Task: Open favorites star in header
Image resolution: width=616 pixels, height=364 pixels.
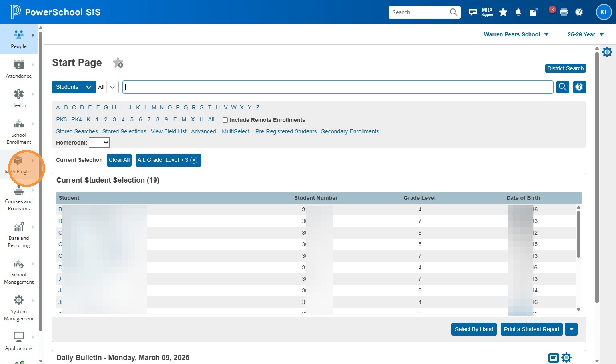Action: click(x=503, y=12)
